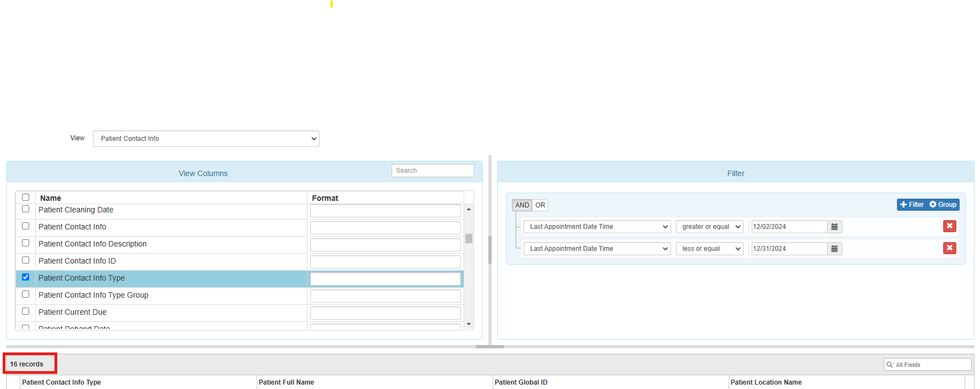This screenshot has height=389, width=980.
Task: Click the column list scroll up arrow
Action: [469, 209]
